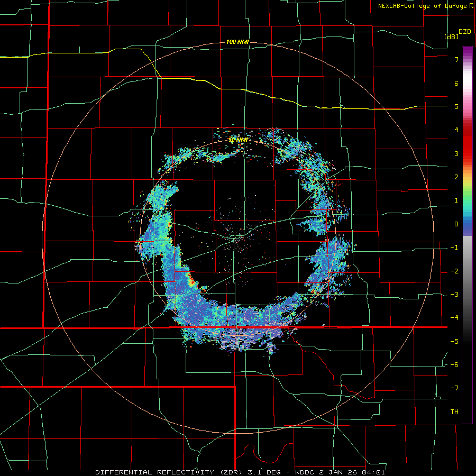476x476 pixels.
Task: Select the 5 value on the dB scale
Action: tap(456, 106)
